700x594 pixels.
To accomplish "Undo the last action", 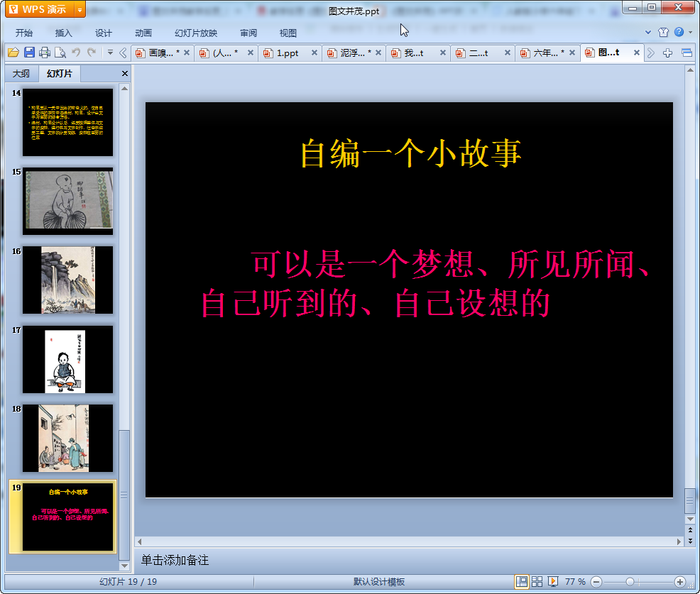I will point(77,53).
